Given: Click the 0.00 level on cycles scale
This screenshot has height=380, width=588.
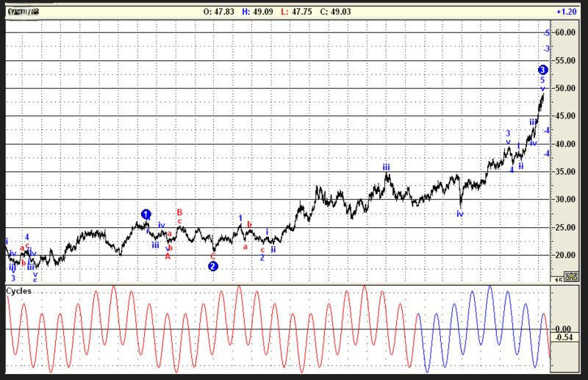Looking at the screenshot, I should 564,329.
